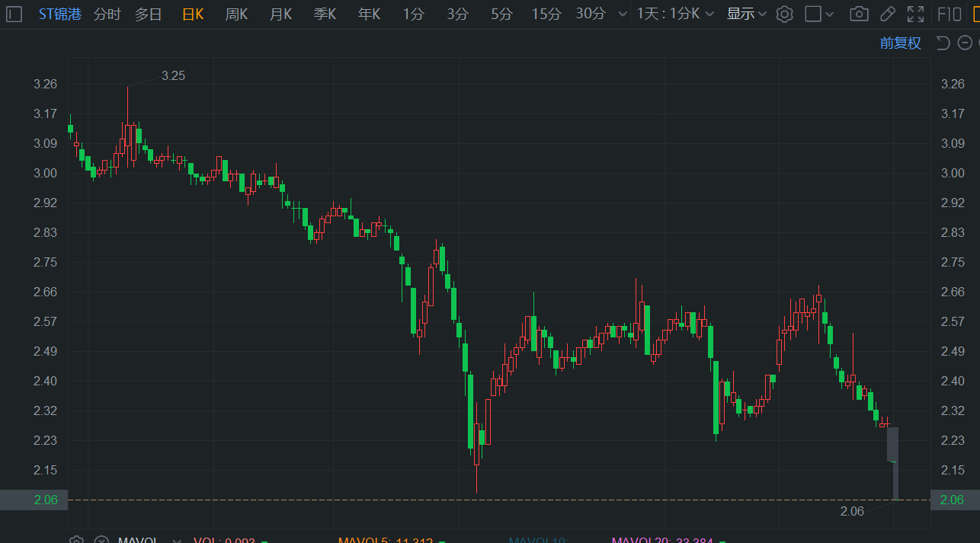This screenshot has height=543, width=980.
Task: Take a chart screenshot with camera icon
Action: pyautogui.click(x=859, y=14)
